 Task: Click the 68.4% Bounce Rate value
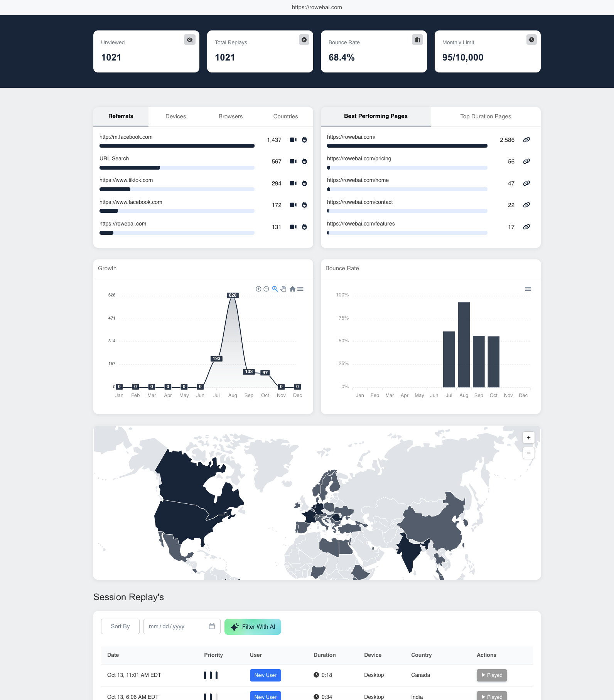click(342, 57)
